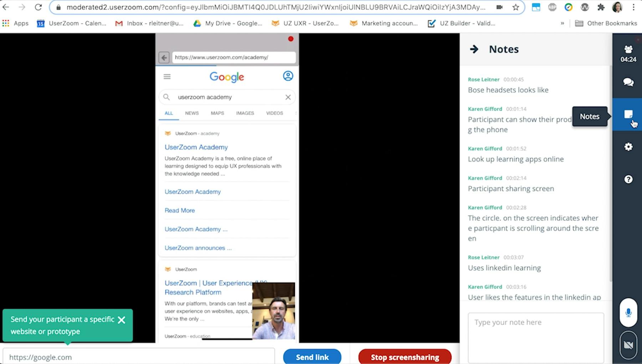Open Gmail Inbox bookmark
The width and height of the screenshot is (642, 364).
coord(149,23)
